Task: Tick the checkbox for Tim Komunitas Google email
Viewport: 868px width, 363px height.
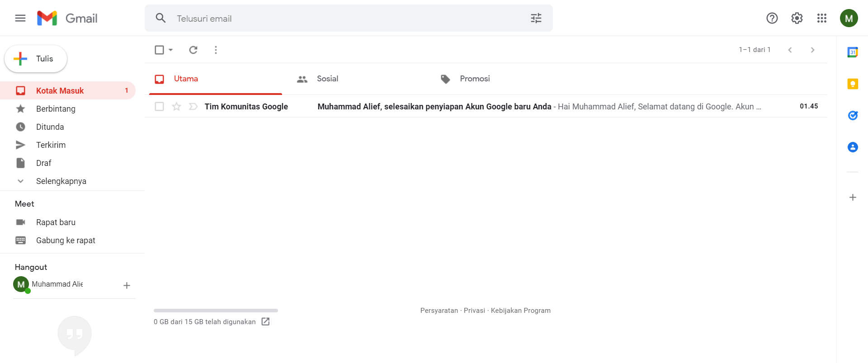Action: click(x=159, y=106)
